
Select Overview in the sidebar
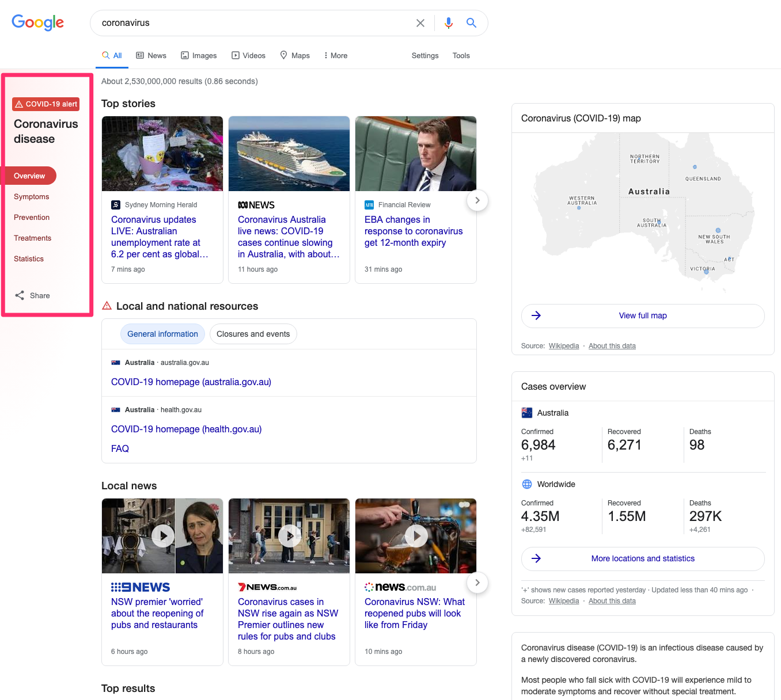(x=29, y=176)
